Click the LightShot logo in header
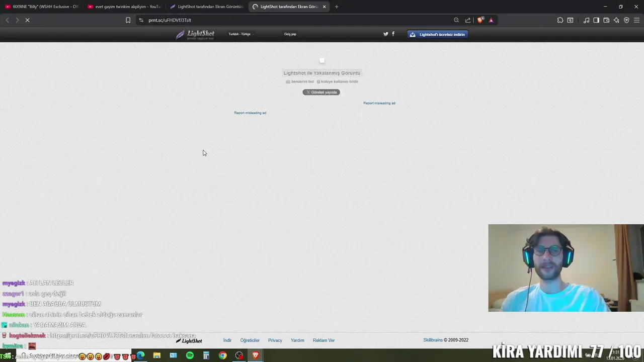Image resolution: width=644 pixels, height=362 pixels. (195, 34)
